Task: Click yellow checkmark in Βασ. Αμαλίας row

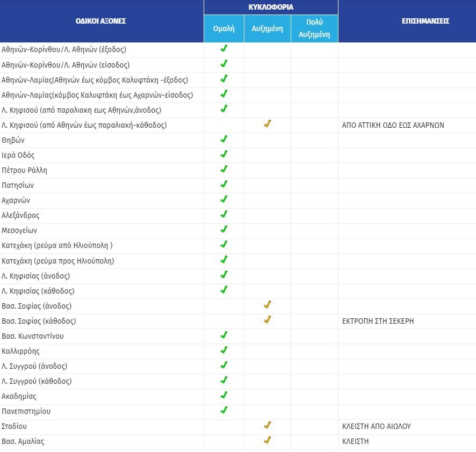Action: coord(268,440)
